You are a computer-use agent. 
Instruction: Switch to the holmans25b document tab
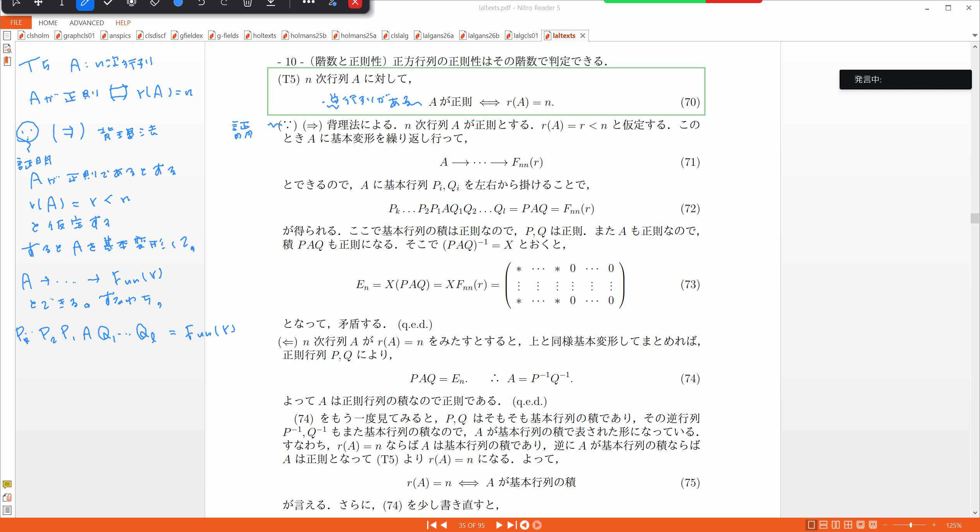pyautogui.click(x=304, y=36)
